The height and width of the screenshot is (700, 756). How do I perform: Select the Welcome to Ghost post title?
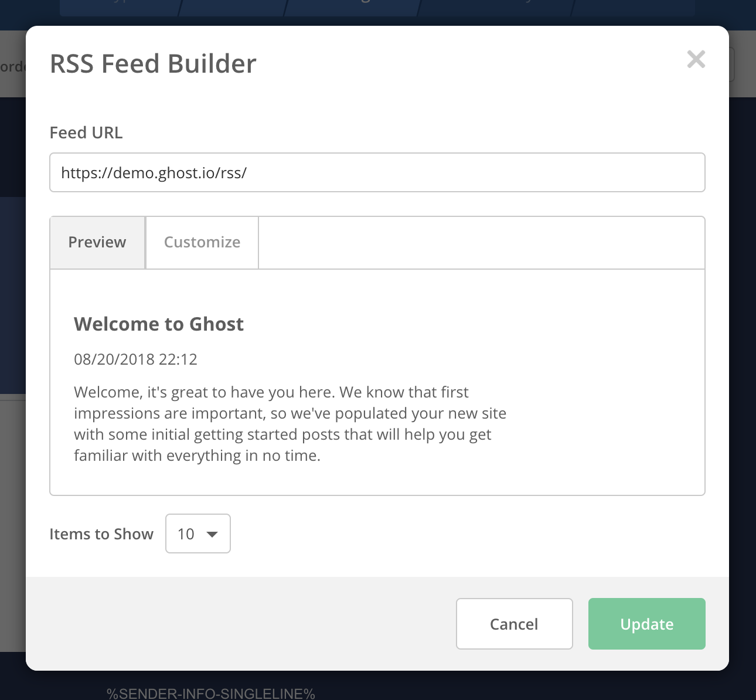159,324
